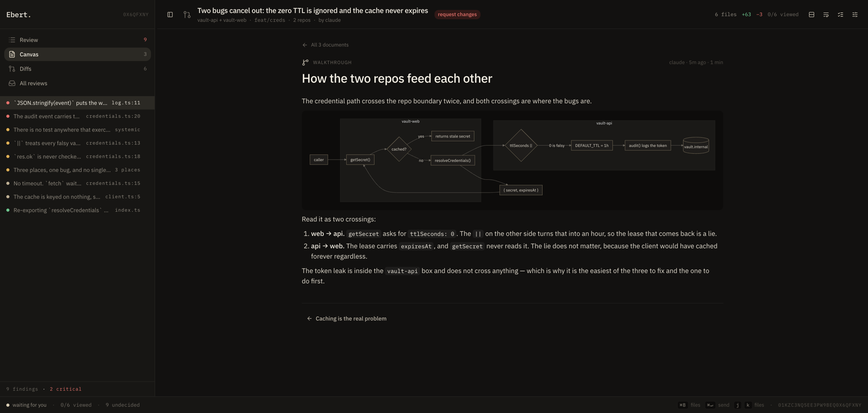Screen dimensions: 868x413
Task: Click the 'cached?' decision diamond
Action: [x=399, y=149]
